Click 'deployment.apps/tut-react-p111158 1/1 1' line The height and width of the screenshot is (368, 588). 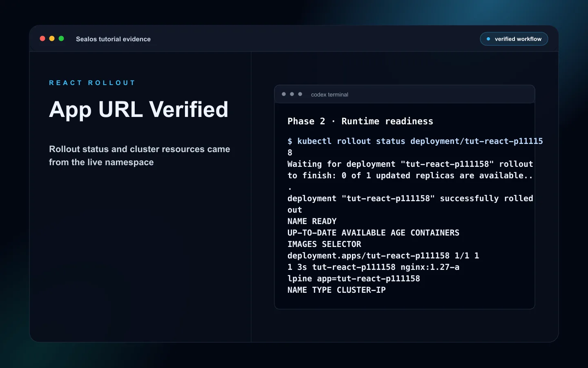click(x=383, y=256)
